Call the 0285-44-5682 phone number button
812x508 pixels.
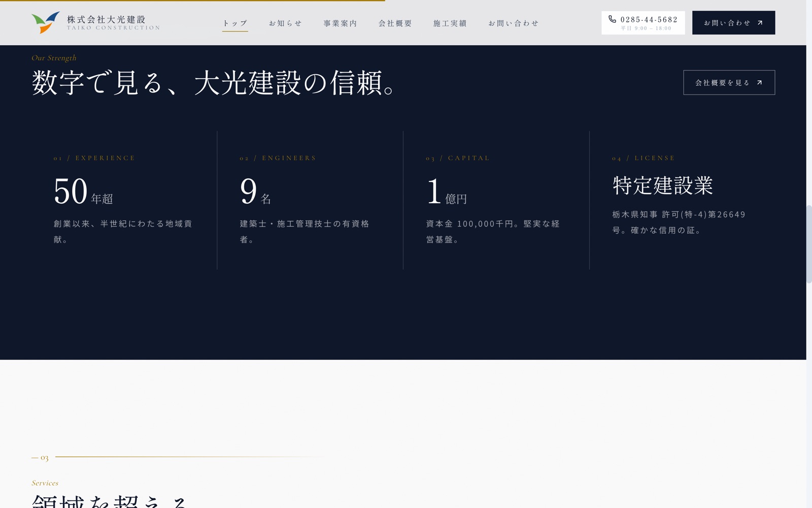(x=643, y=23)
